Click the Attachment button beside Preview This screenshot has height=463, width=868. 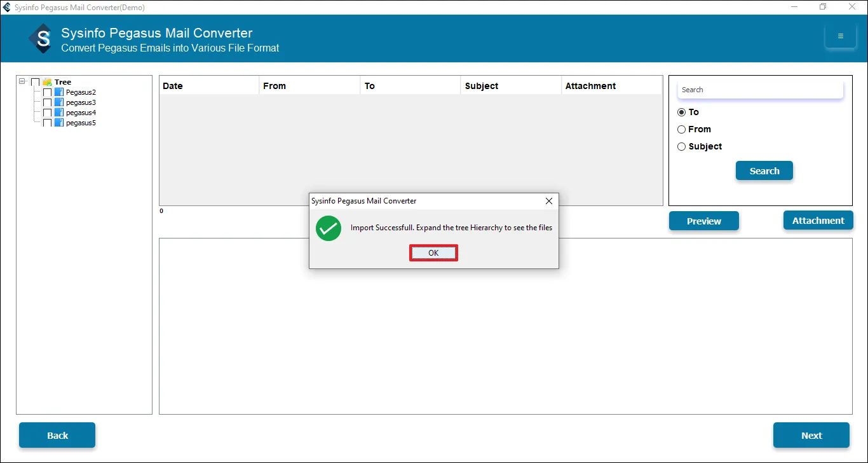point(818,220)
